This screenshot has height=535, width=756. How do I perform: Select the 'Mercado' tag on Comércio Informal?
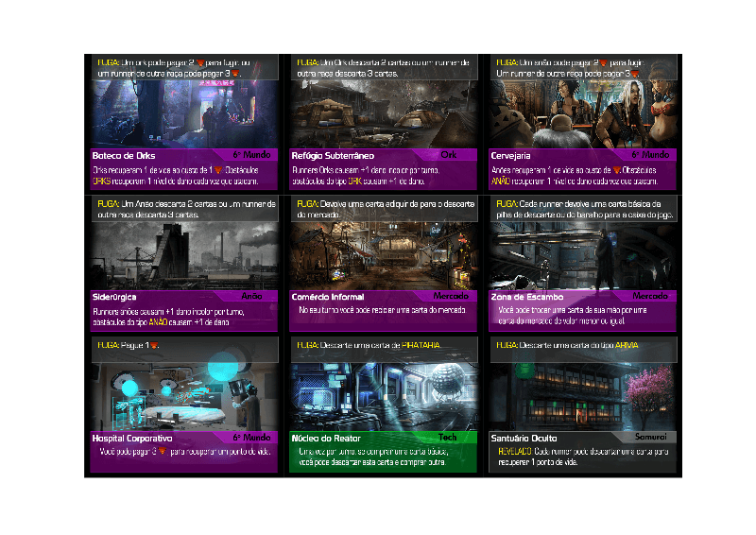[451, 296]
